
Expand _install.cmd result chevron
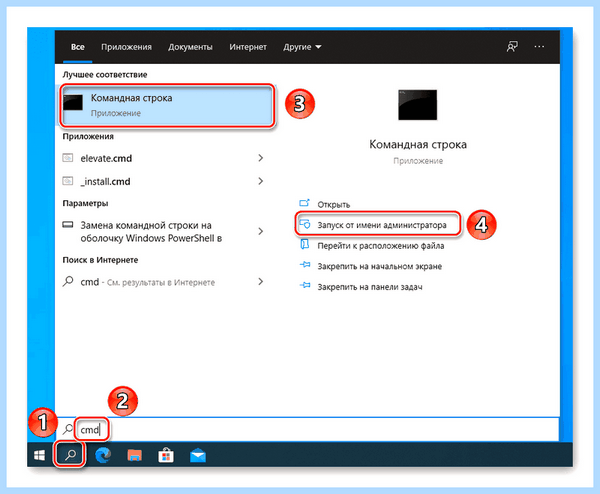pos(261,181)
